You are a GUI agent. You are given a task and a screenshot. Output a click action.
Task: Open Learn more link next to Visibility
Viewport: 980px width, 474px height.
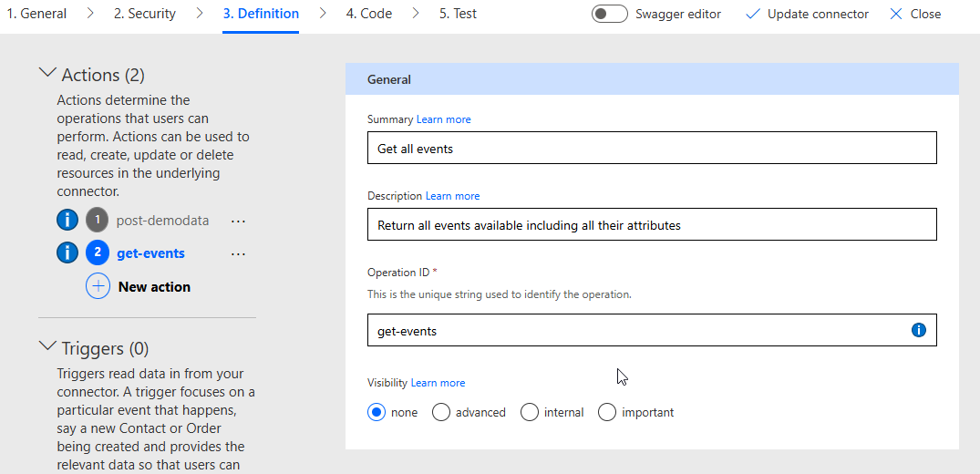pos(438,383)
